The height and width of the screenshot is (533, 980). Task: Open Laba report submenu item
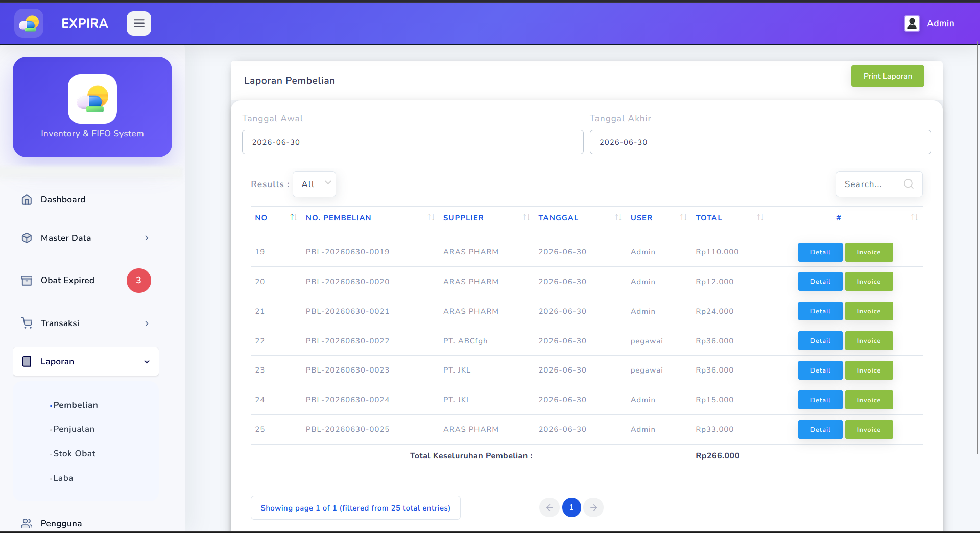63,478
